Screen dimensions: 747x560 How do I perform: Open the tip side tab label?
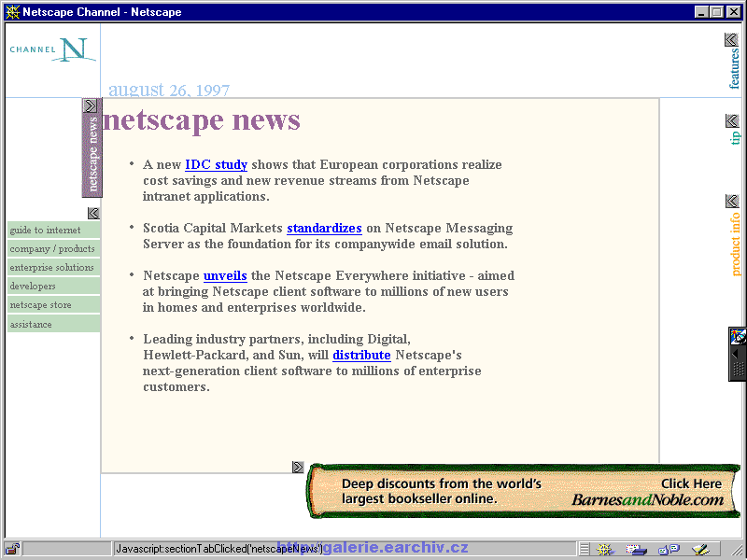tap(735, 137)
